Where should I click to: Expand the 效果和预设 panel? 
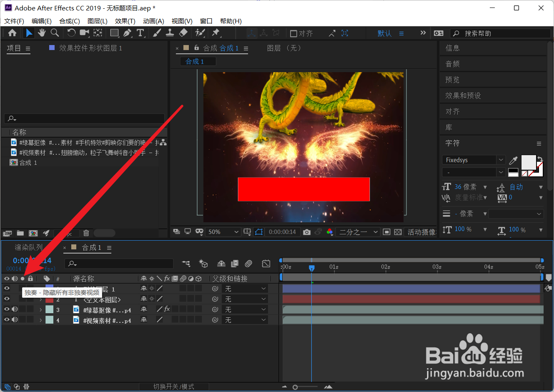463,95
